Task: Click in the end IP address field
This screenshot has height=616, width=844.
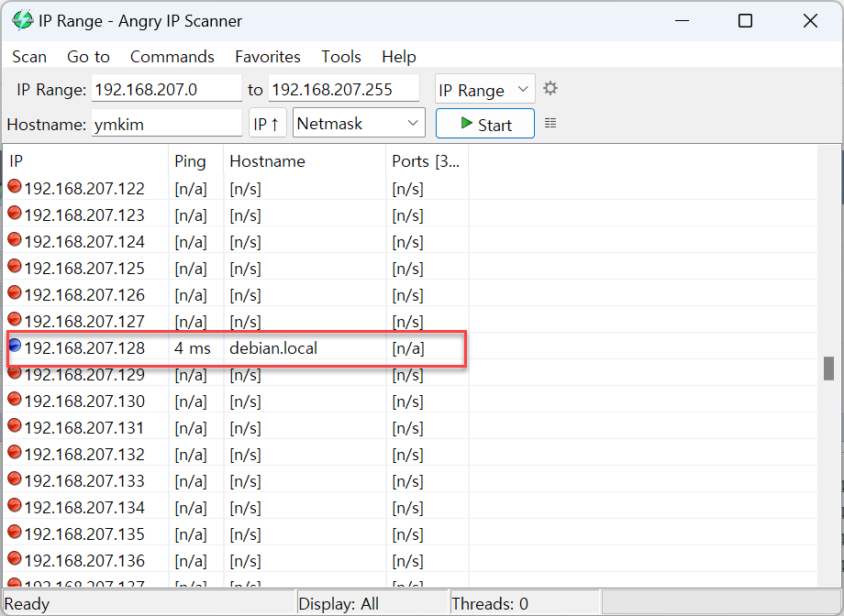Action: point(343,89)
